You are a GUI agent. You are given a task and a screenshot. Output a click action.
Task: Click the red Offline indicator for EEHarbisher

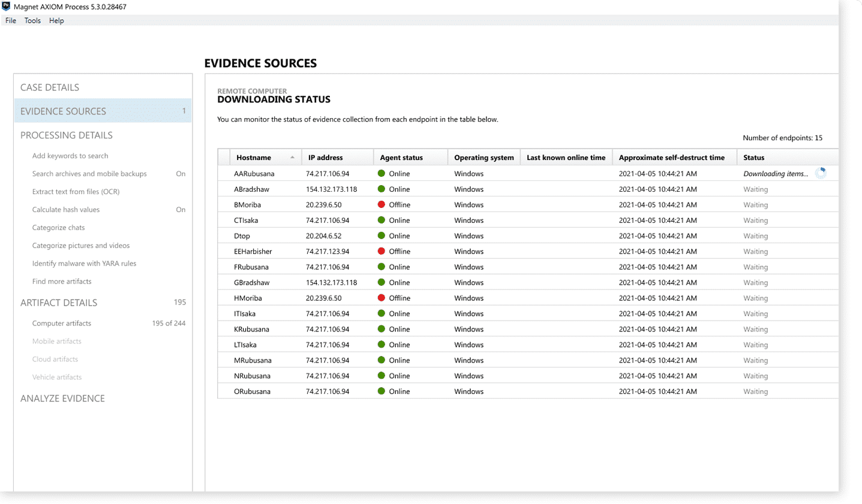(x=381, y=252)
